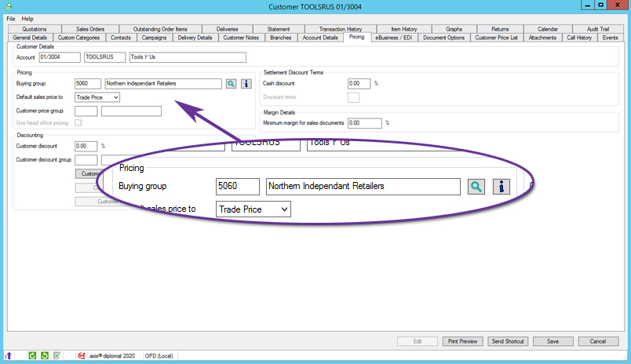Click the Customer price group description field
The height and width of the screenshot is (364, 631).
click(131, 111)
